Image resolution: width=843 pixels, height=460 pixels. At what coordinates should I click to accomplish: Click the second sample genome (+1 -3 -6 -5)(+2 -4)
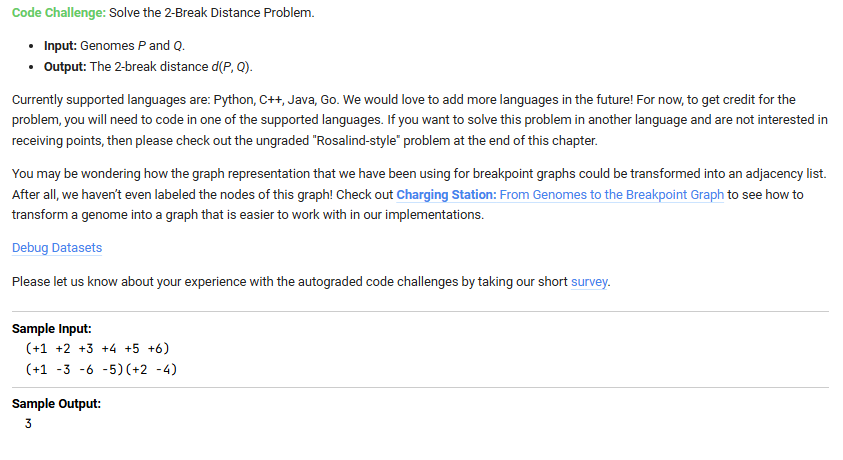click(x=104, y=369)
